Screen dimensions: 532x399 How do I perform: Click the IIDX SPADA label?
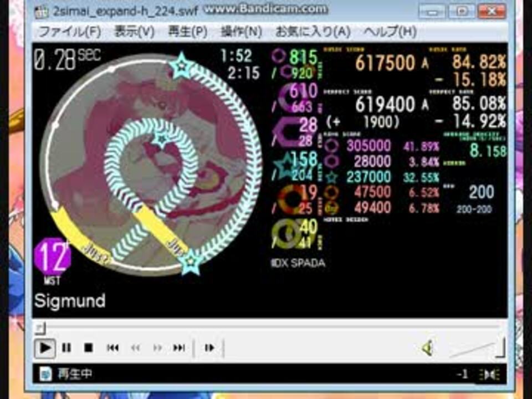pyautogui.click(x=298, y=263)
